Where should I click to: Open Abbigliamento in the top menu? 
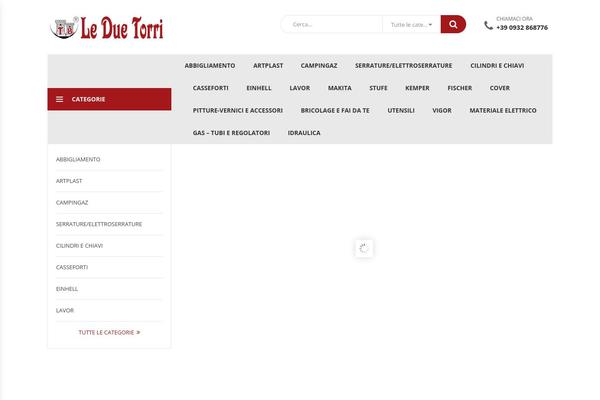(210, 65)
